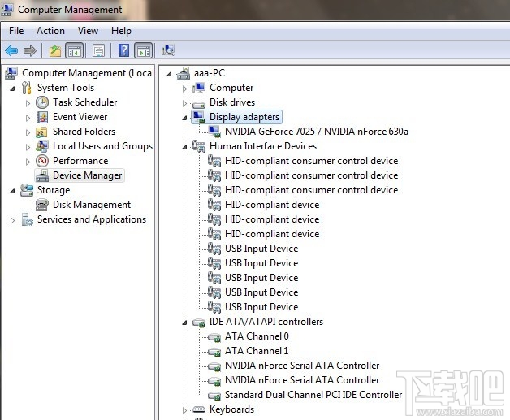This screenshot has width=510, height=420.
Task: Expand the Shared Folders node
Action: point(28,132)
